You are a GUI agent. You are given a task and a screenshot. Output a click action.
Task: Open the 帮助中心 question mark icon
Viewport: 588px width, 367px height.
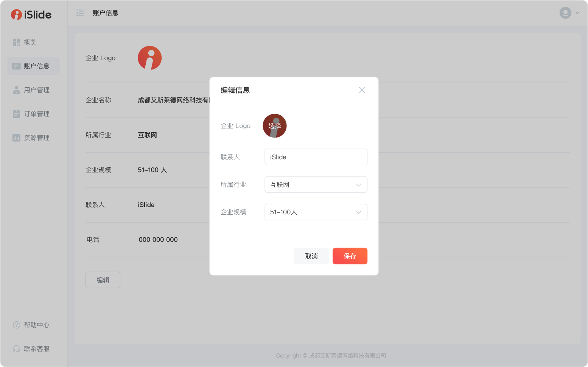tap(16, 325)
